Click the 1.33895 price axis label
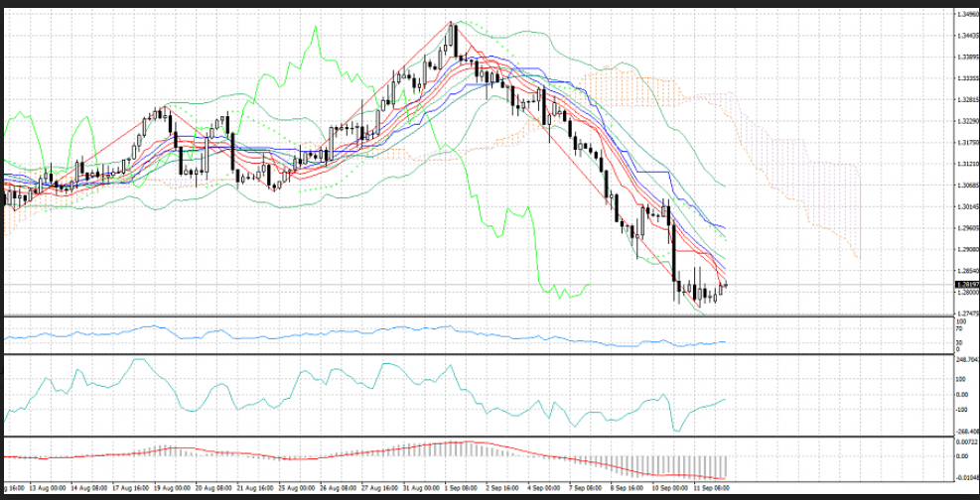 coord(966,57)
